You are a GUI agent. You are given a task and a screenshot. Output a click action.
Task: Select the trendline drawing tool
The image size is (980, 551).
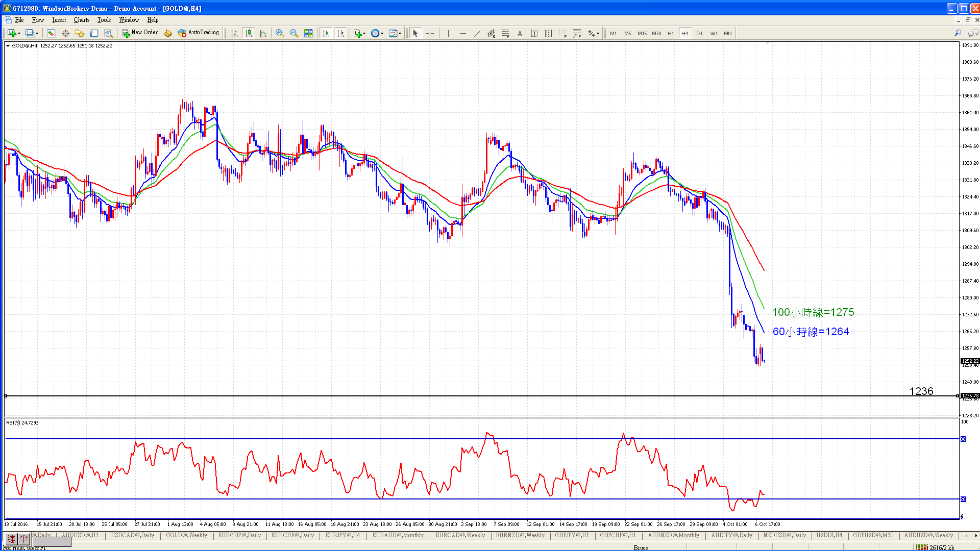477,33
